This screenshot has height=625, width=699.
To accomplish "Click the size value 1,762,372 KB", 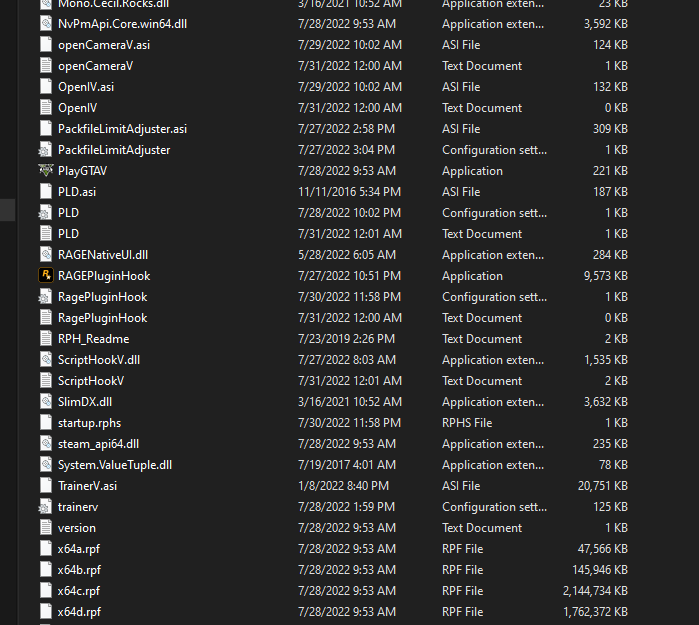I will (x=595, y=612).
